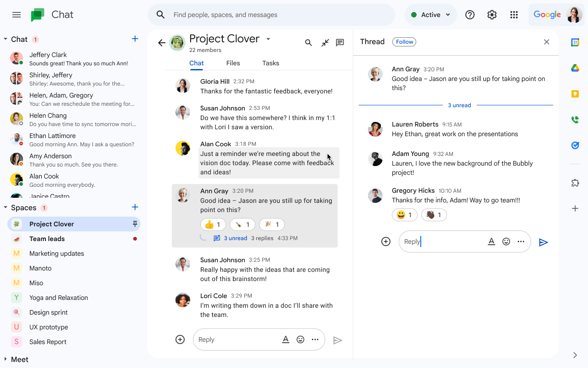Open Google Drive in the side panel
The image size is (588, 368).
575,68
